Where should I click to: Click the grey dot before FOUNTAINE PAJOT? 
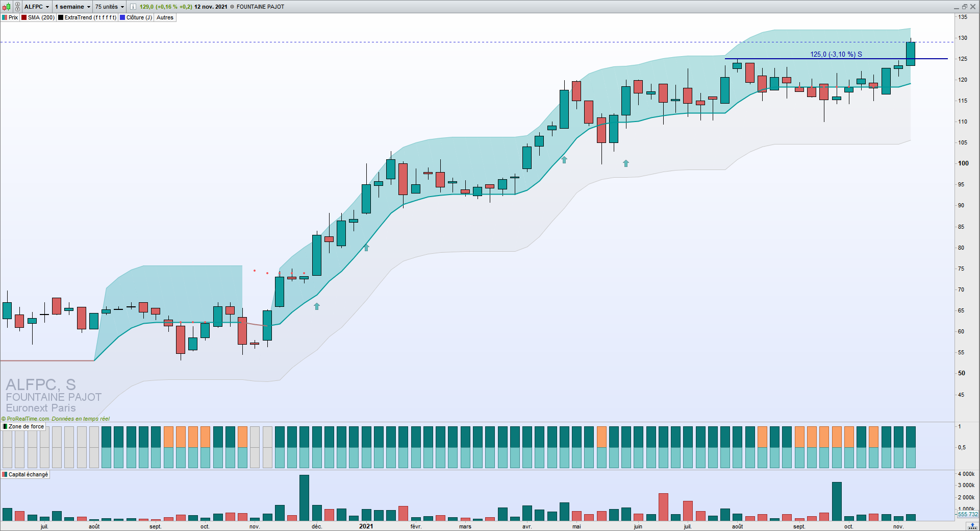click(x=232, y=7)
